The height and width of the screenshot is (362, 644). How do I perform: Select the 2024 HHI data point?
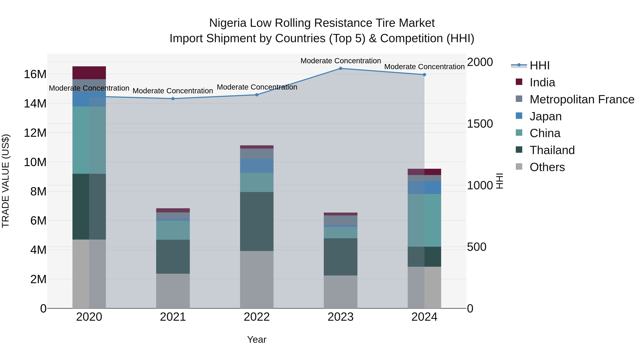pyautogui.click(x=424, y=75)
